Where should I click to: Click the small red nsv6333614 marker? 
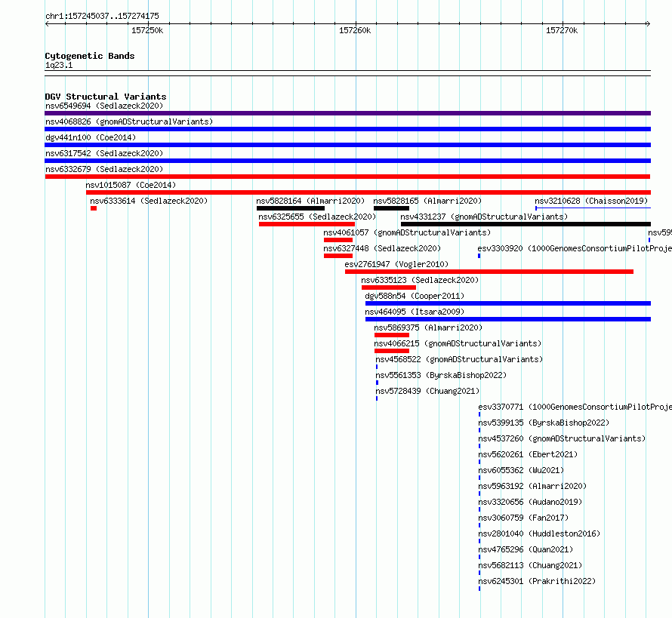click(94, 208)
